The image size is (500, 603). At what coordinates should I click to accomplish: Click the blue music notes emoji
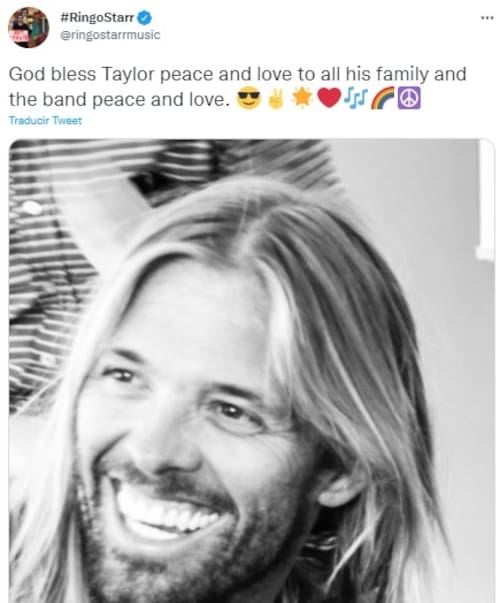[x=355, y=98]
